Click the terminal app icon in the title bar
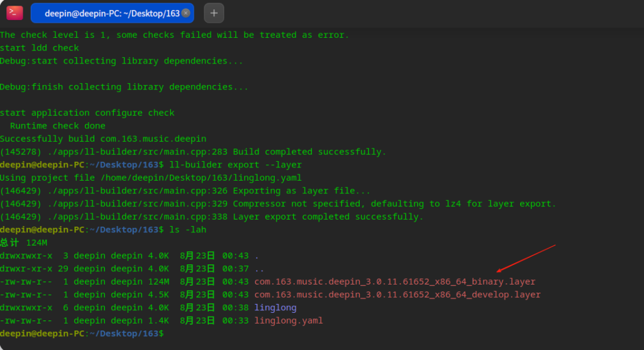644x350 pixels. (15, 13)
